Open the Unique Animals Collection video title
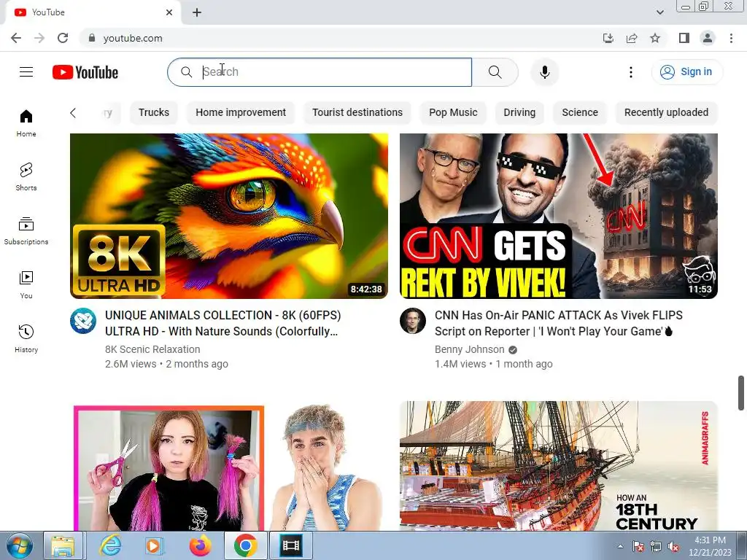 (x=223, y=323)
